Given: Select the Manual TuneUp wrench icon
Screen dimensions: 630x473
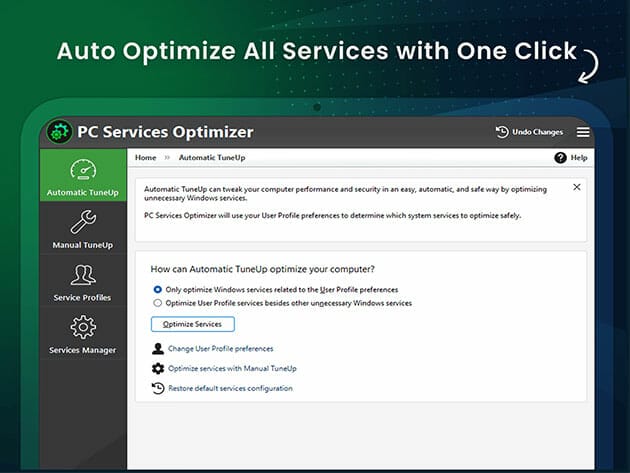Looking at the screenshot, I should [83, 223].
